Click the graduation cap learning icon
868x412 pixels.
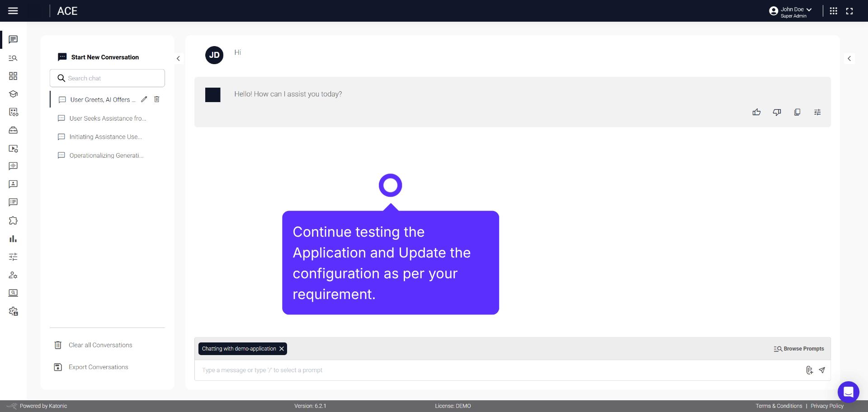click(x=13, y=94)
